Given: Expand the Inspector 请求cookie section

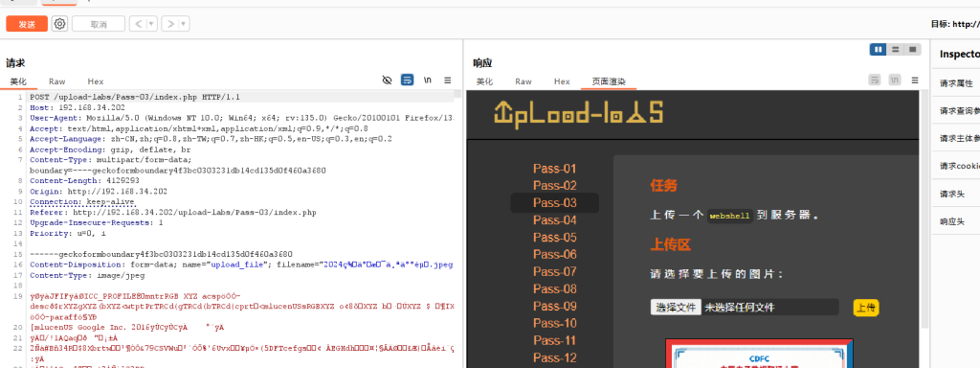Looking at the screenshot, I should pyautogui.click(x=956, y=166).
